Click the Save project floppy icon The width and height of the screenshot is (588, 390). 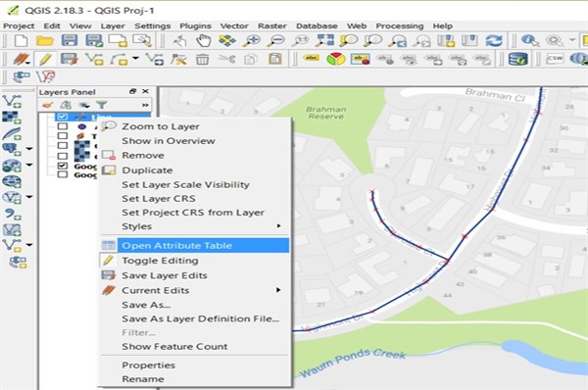(70, 40)
